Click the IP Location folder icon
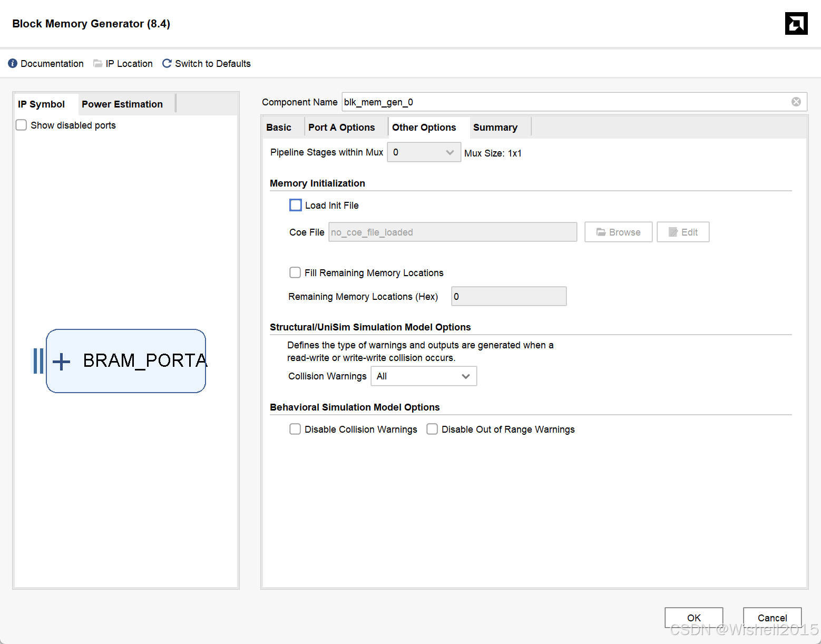The image size is (821, 644). 98,63
